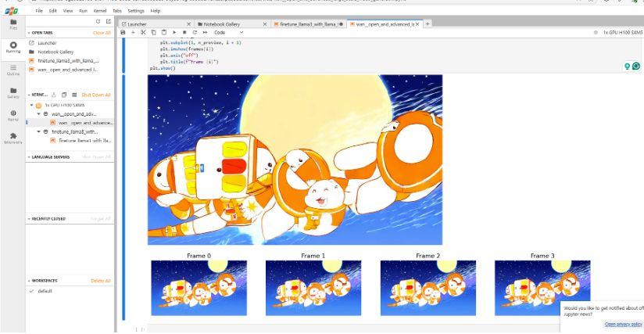Collapse the Open Tabs section
The width and height of the screenshot is (644, 334).
click(x=28, y=33)
